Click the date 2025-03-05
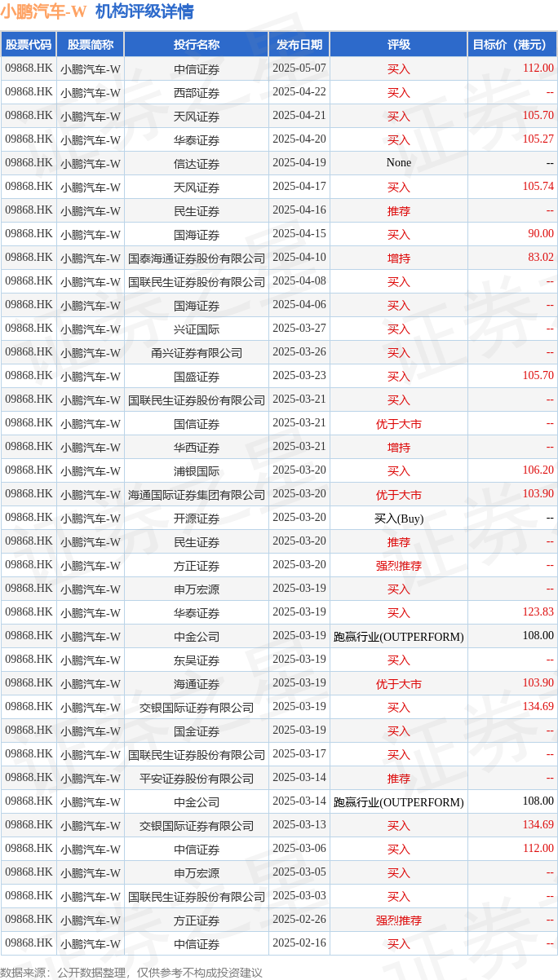Screen dimensions: 558x980 coord(299,872)
